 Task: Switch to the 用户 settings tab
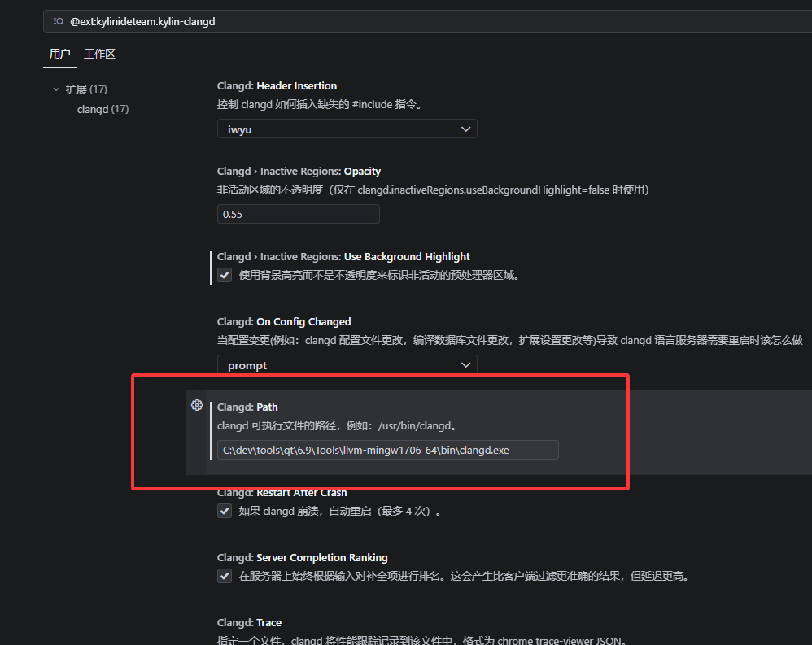click(x=59, y=54)
